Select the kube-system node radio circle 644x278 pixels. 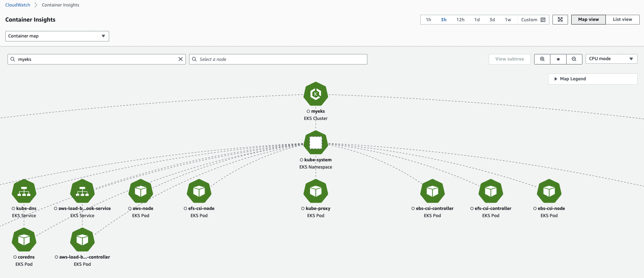pos(301,160)
